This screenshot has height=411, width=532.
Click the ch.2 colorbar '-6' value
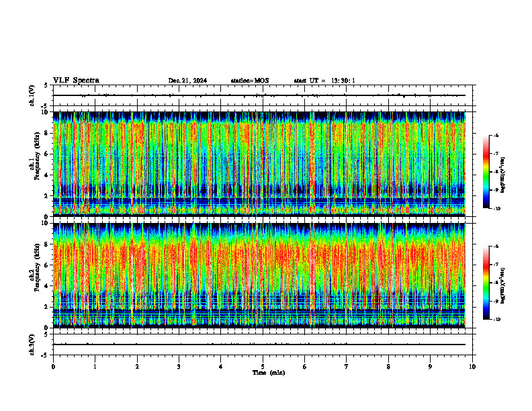[x=496, y=246]
